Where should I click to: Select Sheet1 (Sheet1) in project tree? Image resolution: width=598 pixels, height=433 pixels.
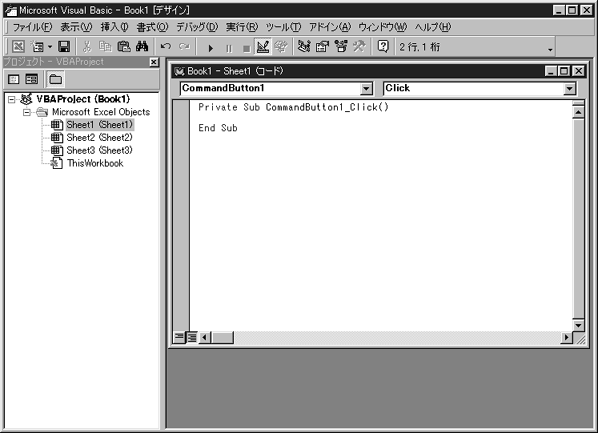point(100,125)
